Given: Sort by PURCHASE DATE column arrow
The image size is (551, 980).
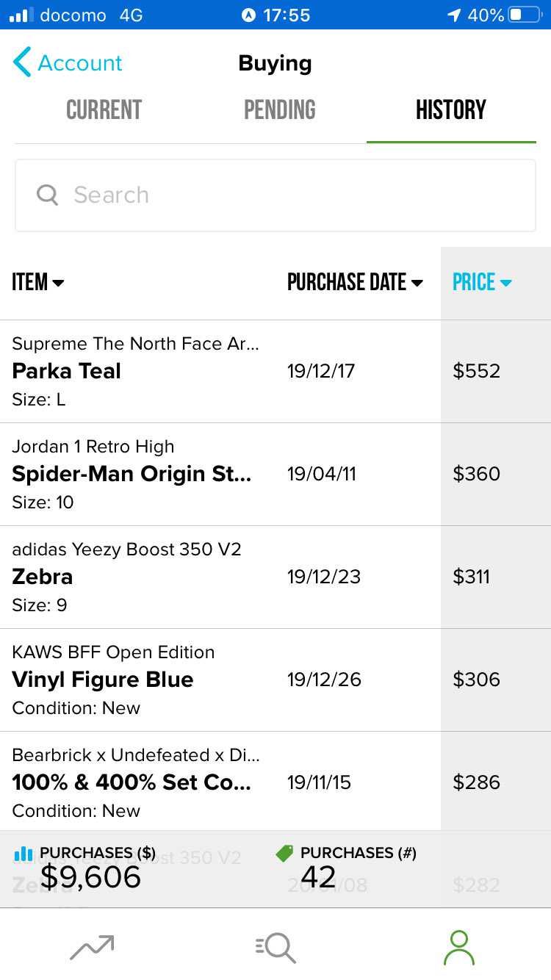Looking at the screenshot, I should (417, 283).
